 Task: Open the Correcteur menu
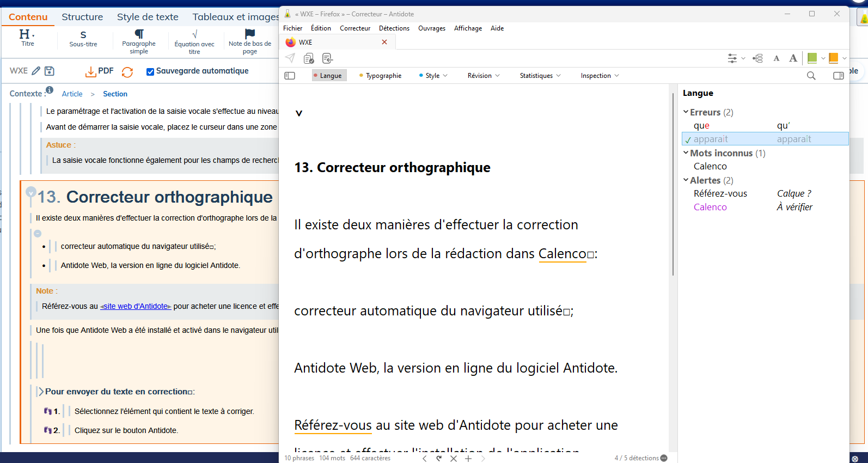click(355, 28)
